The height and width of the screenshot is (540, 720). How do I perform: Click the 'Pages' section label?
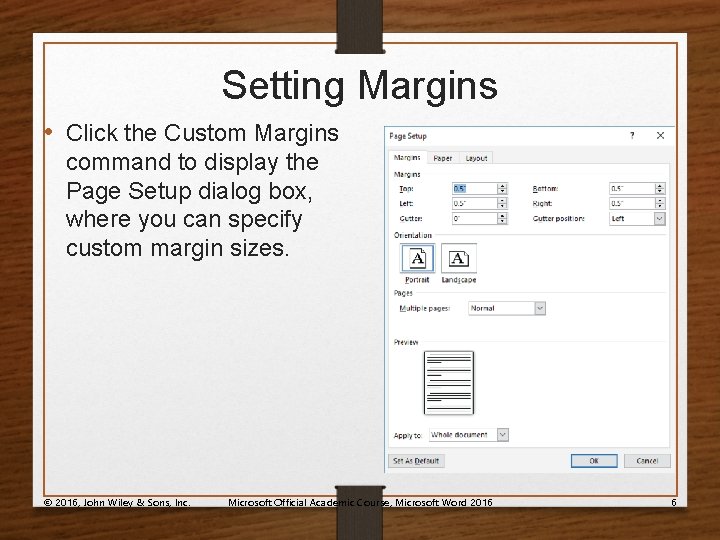coord(403,293)
